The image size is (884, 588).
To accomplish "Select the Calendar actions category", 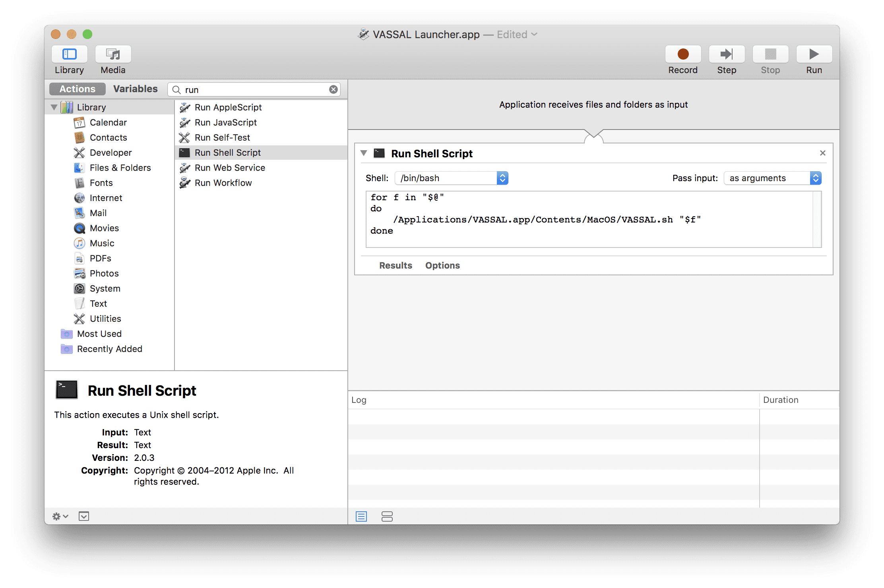I will click(x=108, y=122).
